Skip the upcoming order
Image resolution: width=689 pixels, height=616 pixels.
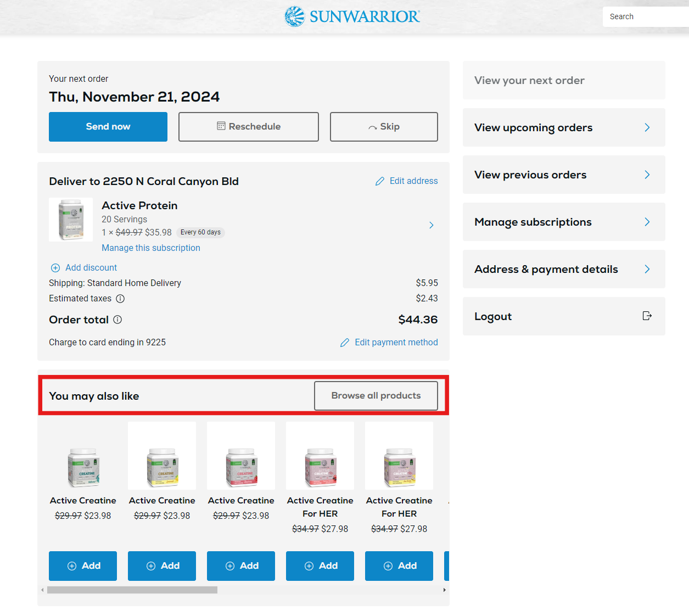coord(384,127)
